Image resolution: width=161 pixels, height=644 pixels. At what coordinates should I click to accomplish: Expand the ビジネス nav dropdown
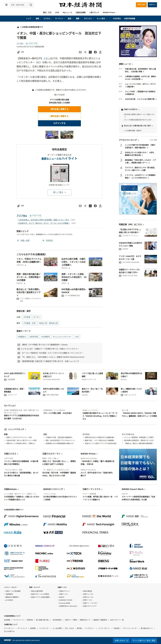tap(48, 18)
